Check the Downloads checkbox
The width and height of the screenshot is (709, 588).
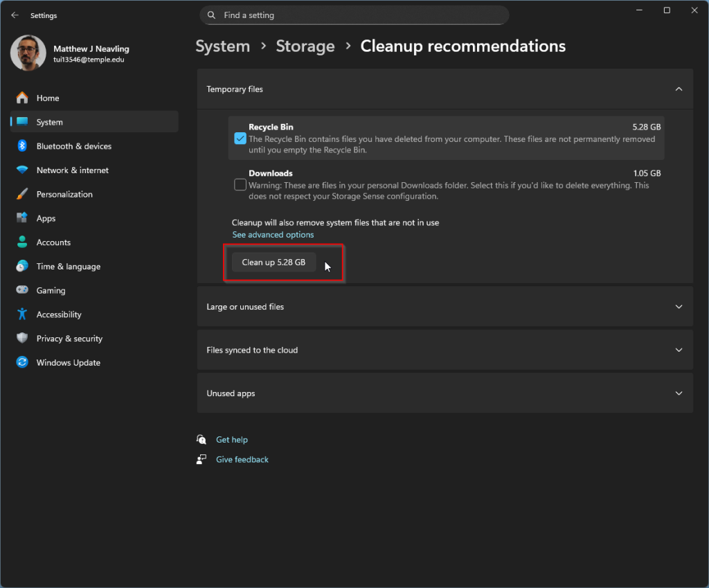point(240,185)
